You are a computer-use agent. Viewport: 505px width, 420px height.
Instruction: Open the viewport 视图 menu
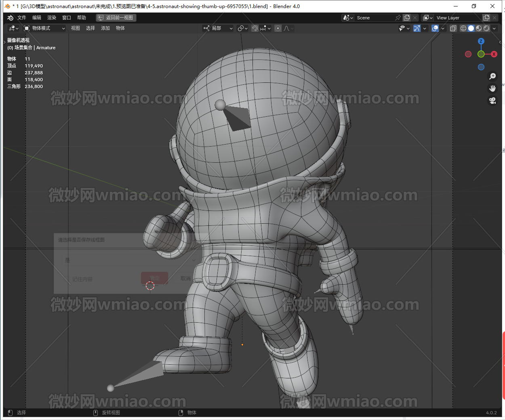click(76, 28)
